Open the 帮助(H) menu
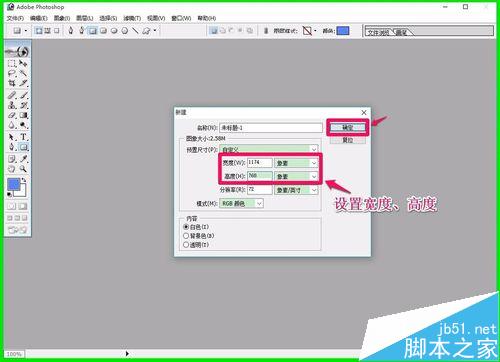 click(207, 18)
